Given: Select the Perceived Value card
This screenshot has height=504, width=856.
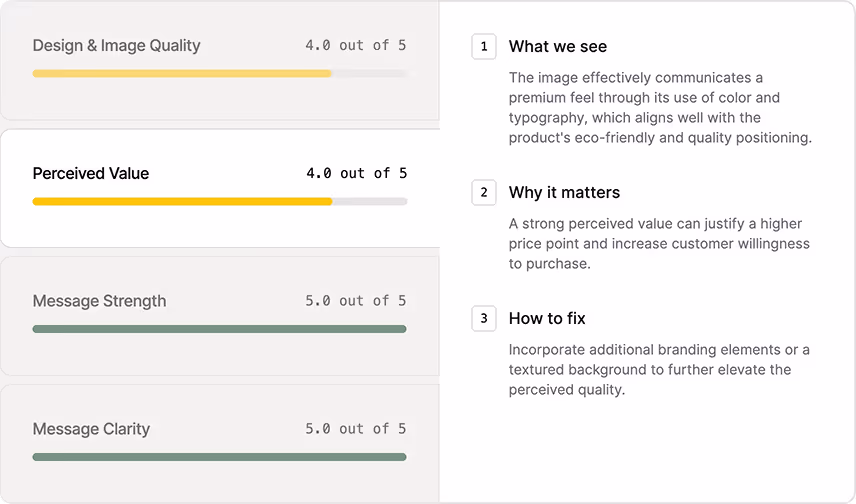Looking at the screenshot, I should 219,188.
